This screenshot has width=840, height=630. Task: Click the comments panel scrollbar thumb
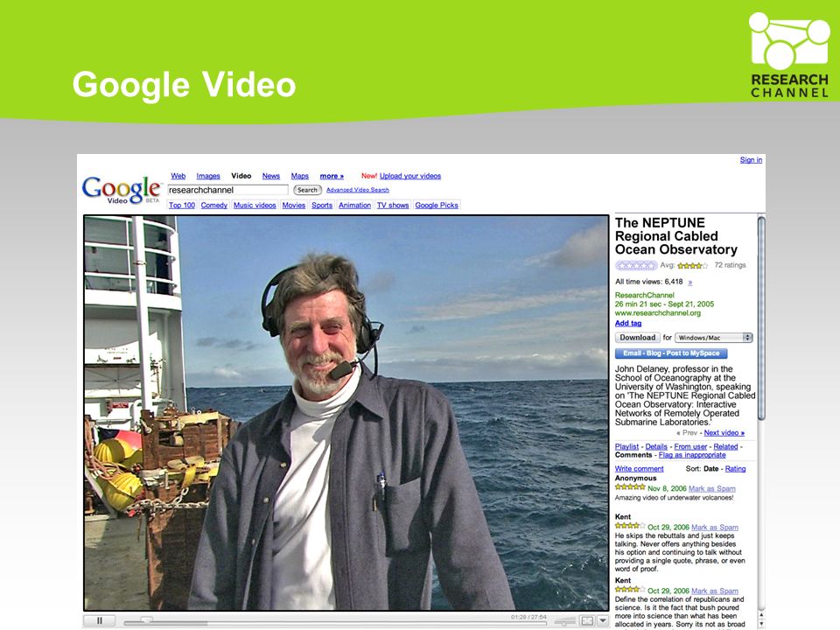pos(761,318)
